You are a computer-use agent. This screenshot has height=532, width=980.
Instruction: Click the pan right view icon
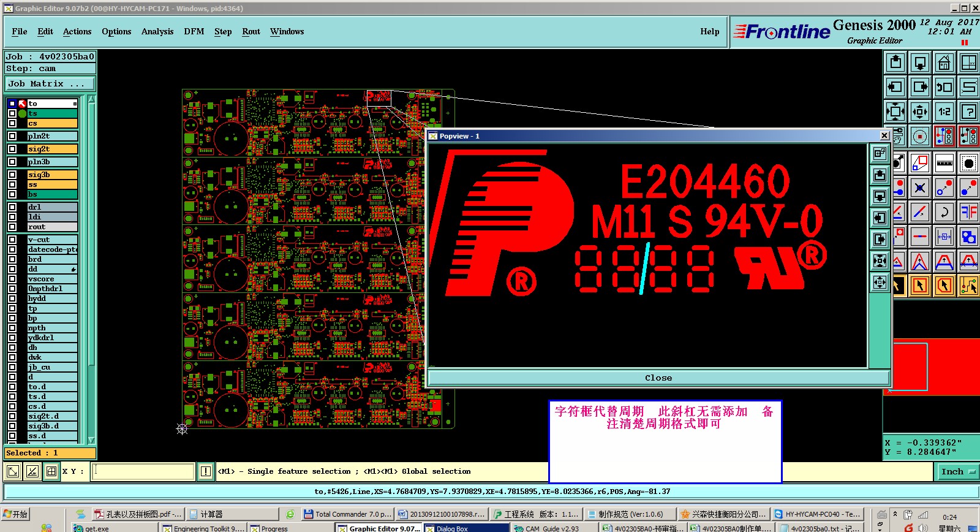pyautogui.click(x=920, y=87)
